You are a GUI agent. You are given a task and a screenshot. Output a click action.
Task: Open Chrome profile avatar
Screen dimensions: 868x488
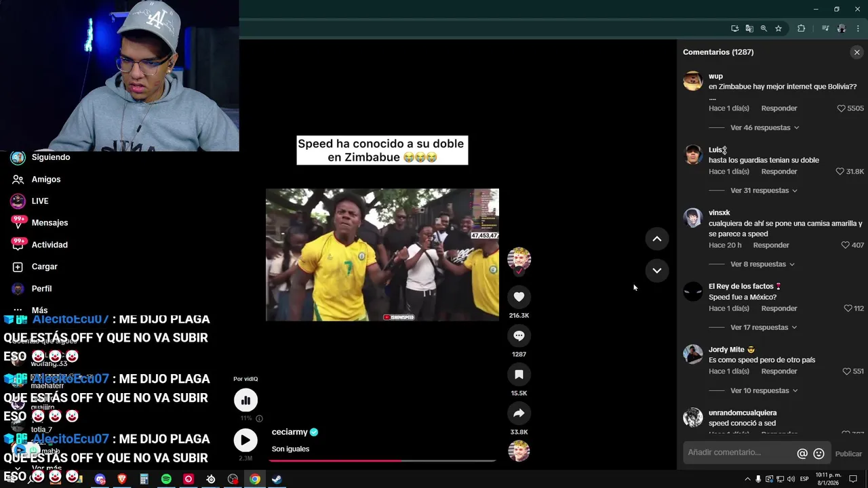tap(842, 28)
